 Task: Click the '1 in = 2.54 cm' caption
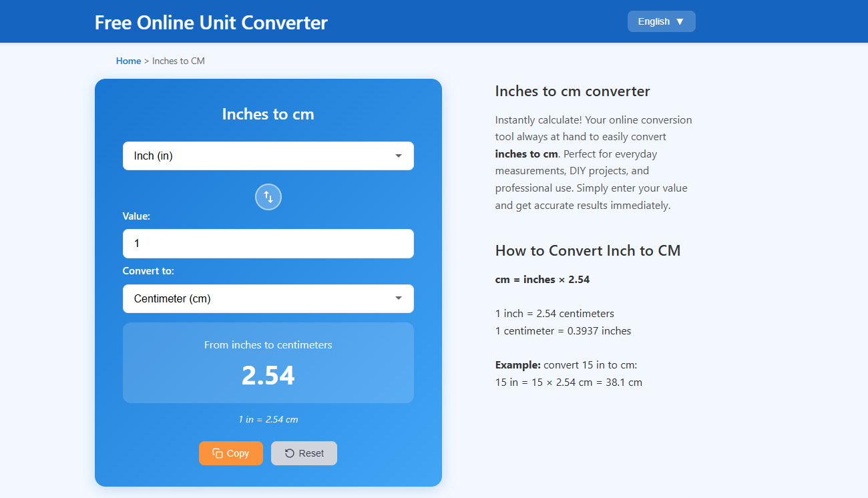[x=268, y=419]
